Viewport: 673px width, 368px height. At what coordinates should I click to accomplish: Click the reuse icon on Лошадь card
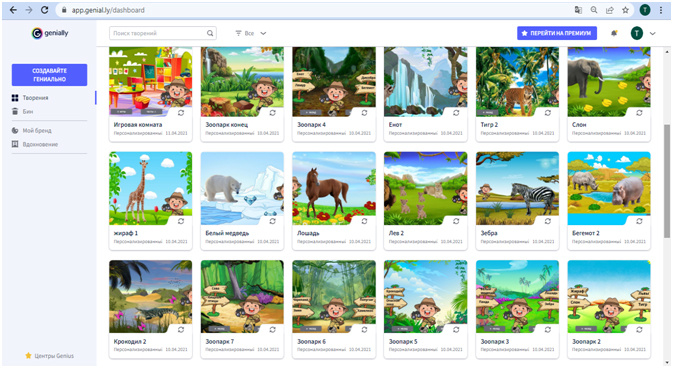point(364,221)
